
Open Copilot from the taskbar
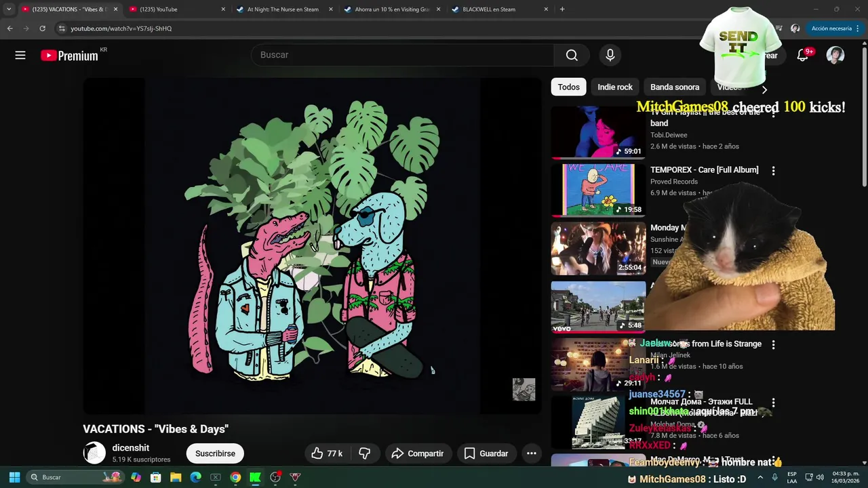pos(136,477)
